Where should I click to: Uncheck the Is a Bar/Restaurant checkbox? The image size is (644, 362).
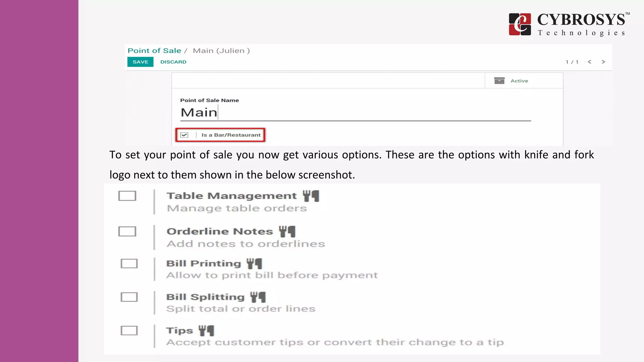click(184, 135)
